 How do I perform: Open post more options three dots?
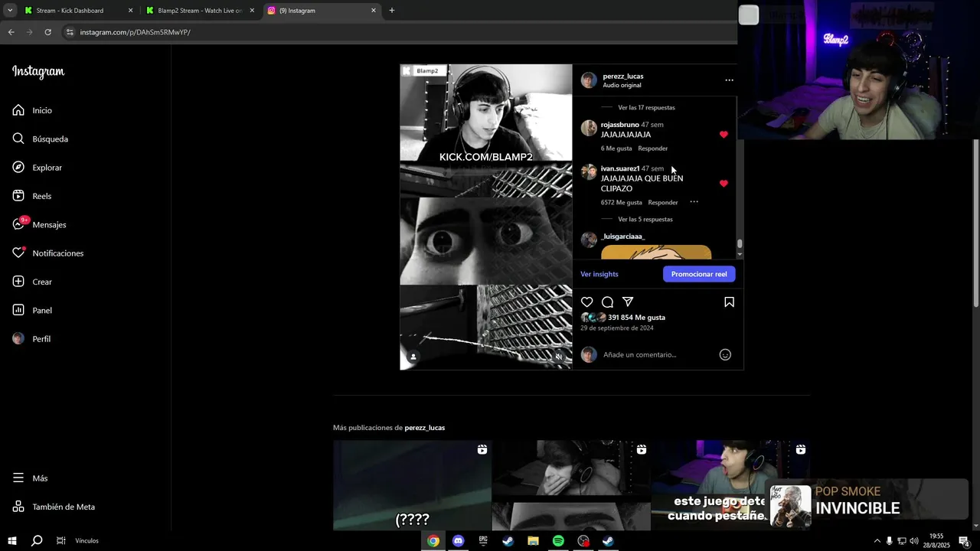tap(729, 80)
